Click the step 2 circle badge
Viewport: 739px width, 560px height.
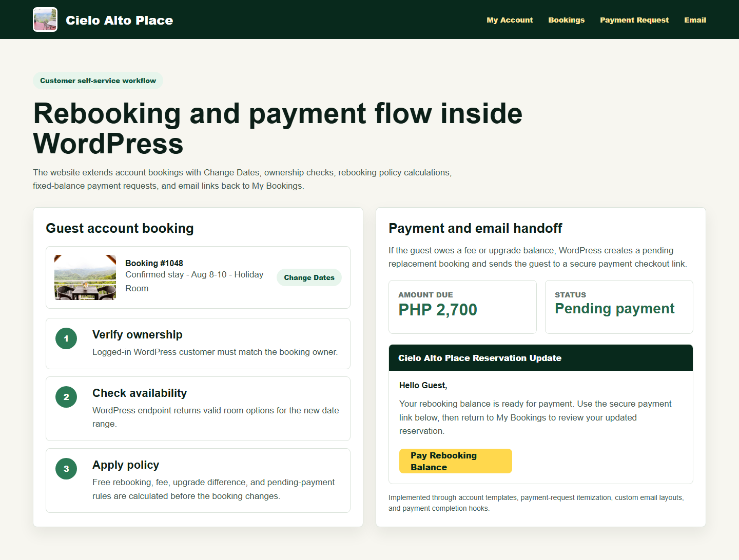[x=66, y=397]
